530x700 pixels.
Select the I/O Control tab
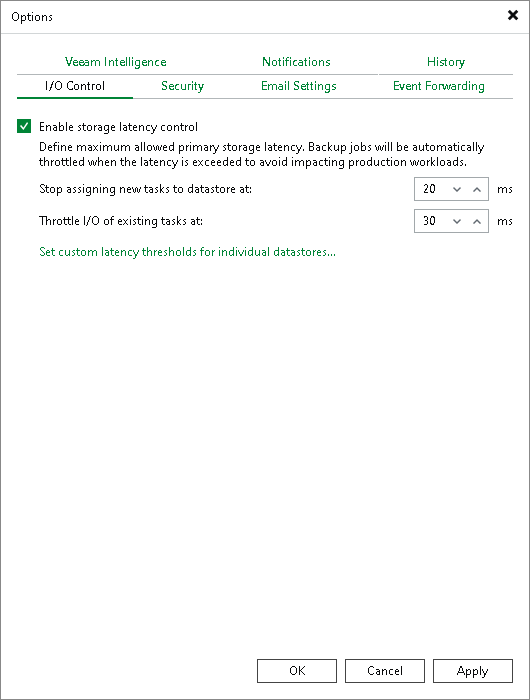tap(75, 86)
